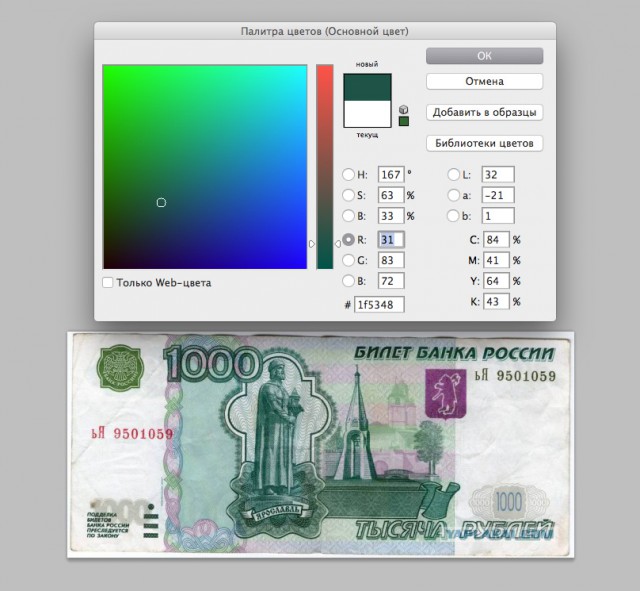Screen dimensions: 640x591
Task: Select the S saturation radio button
Action: tap(348, 195)
